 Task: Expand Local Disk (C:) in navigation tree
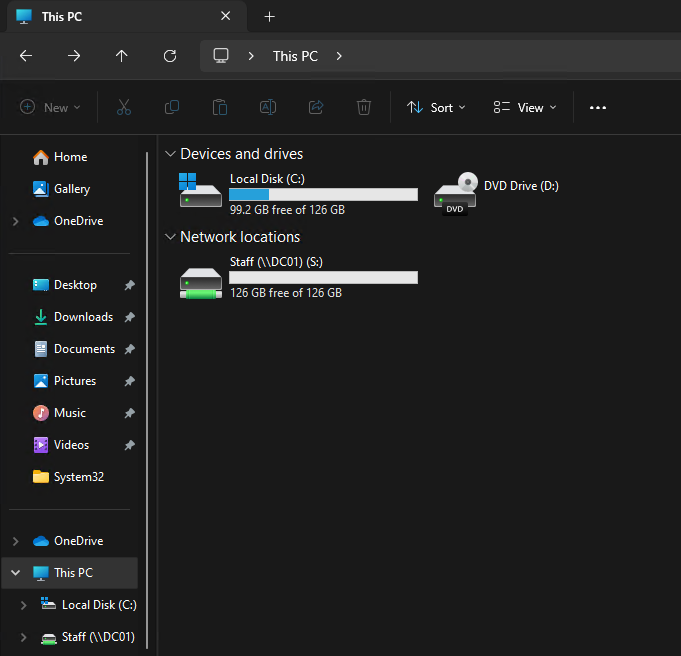[24, 605]
